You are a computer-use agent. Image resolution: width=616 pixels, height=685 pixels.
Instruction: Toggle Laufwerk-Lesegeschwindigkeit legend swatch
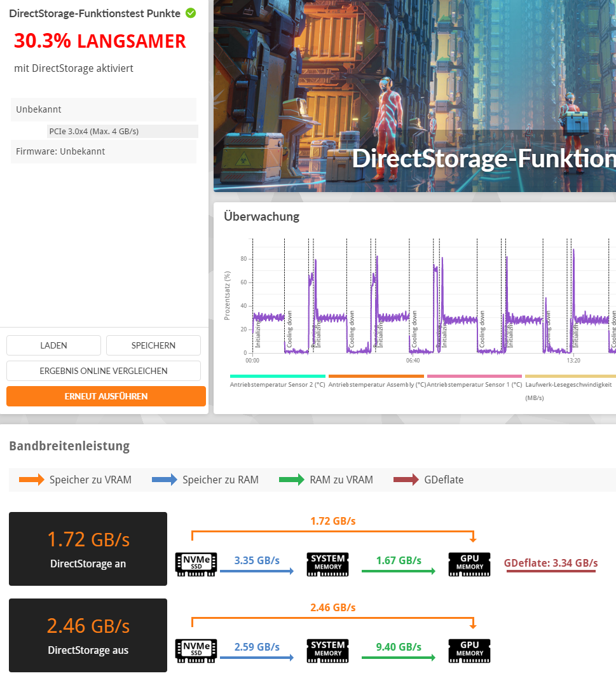tap(570, 376)
